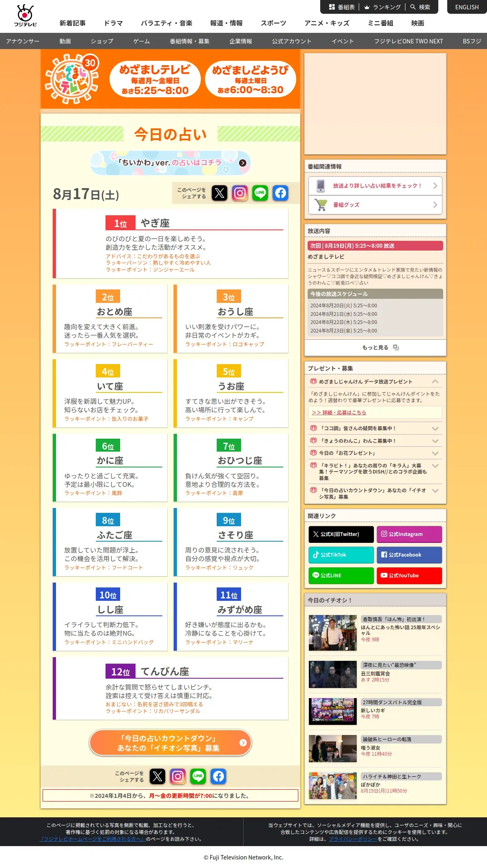Image resolution: width=487 pixels, height=868 pixels.
Task: Click the めざましテレビ 30th anniversary logo
Action: [x=73, y=78]
